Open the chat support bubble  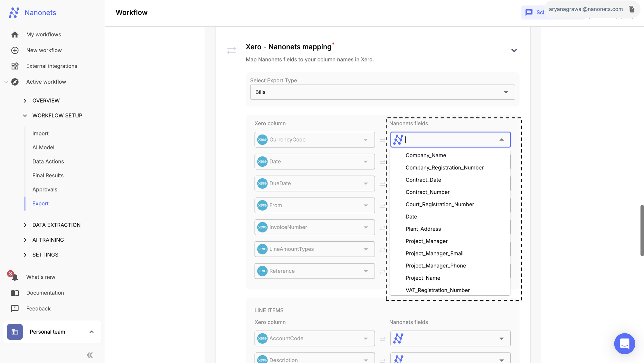pyautogui.click(x=624, y=343)
